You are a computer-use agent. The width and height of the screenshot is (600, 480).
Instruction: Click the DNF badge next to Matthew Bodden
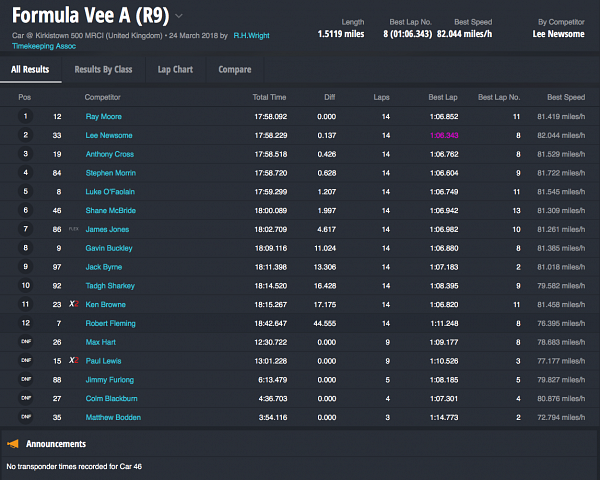click(x=26, y=417)
